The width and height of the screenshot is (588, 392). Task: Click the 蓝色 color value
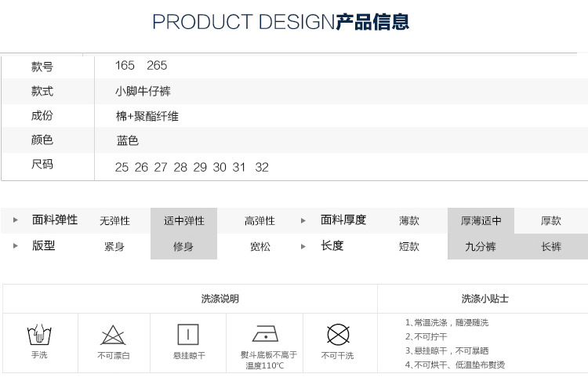tap(128, 140)
